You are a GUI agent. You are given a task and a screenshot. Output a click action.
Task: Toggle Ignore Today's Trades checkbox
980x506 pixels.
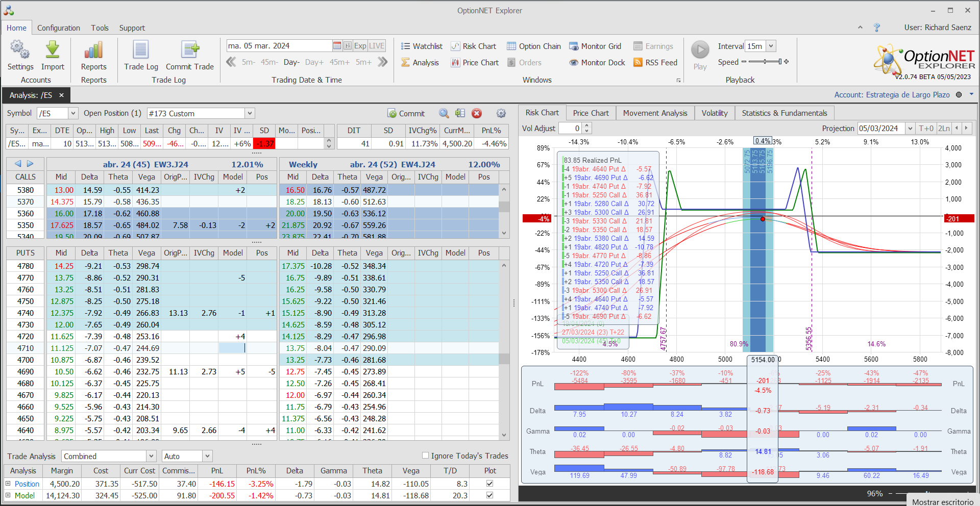(x=425, y=456)
